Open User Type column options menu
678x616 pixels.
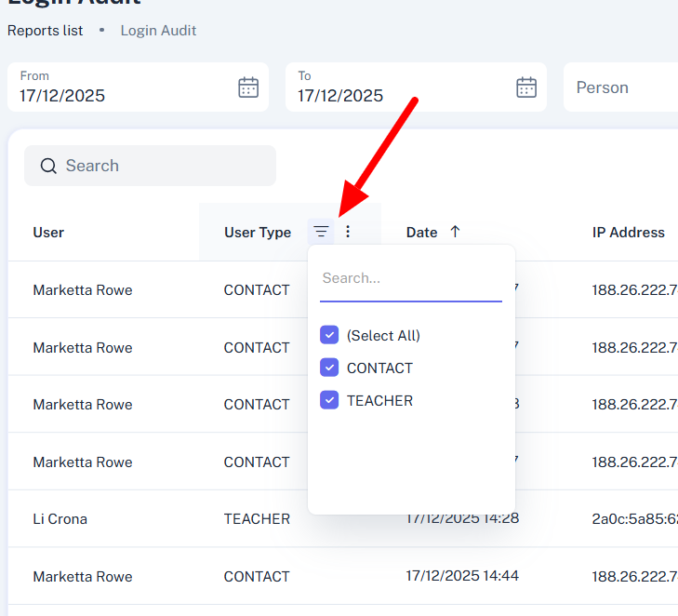pyautogui.click(x=348, y=232)
